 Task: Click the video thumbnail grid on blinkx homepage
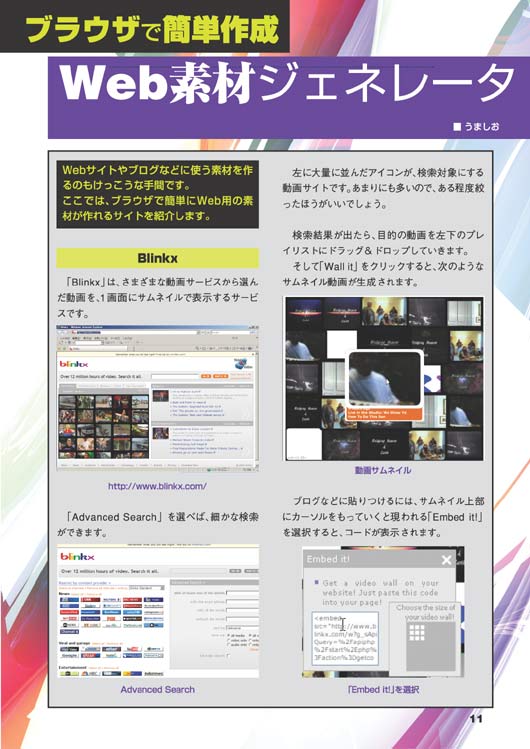click(104, 427)
